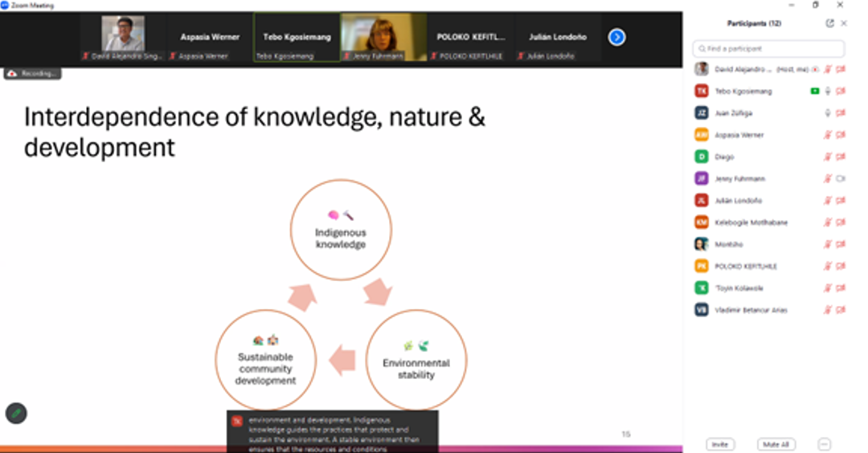Click the slide title Interdependence of knowledge
Screen dimensions: 868x453
tap(254, 132)
